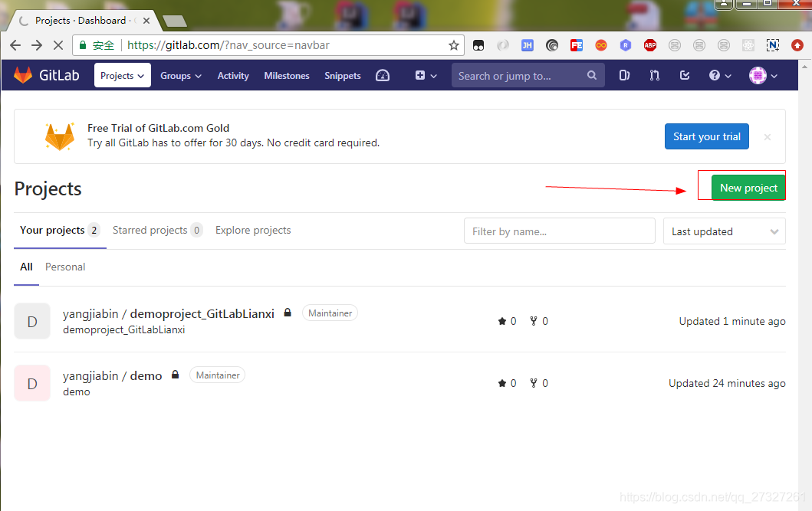Click Updated 1 minute ago text

point(731,321)
